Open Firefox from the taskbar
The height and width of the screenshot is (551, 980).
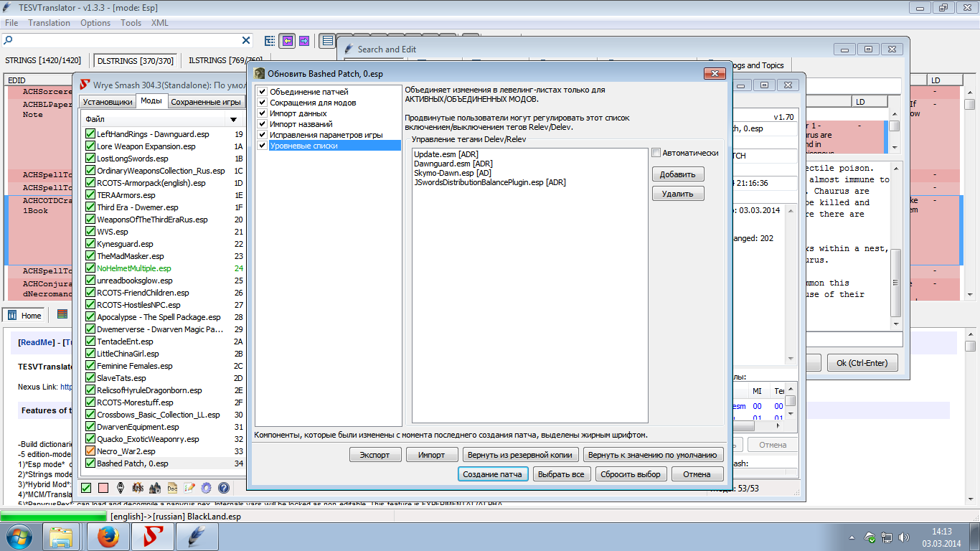pos(108,537)
